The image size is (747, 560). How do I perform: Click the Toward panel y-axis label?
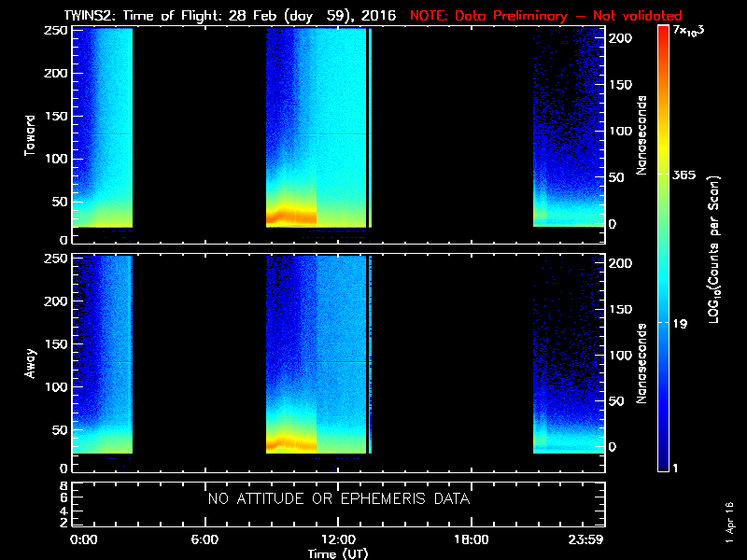click(30, 133)
